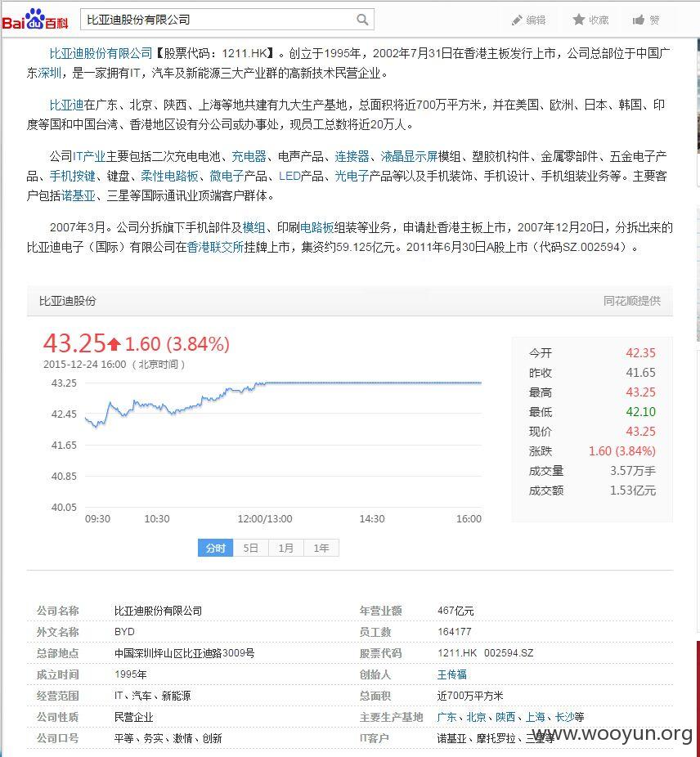This screenshot has height=757, width=700.
Task: Click the address 中国深圳坪山区比亚迪路3009号
Action: click(185, 653)
